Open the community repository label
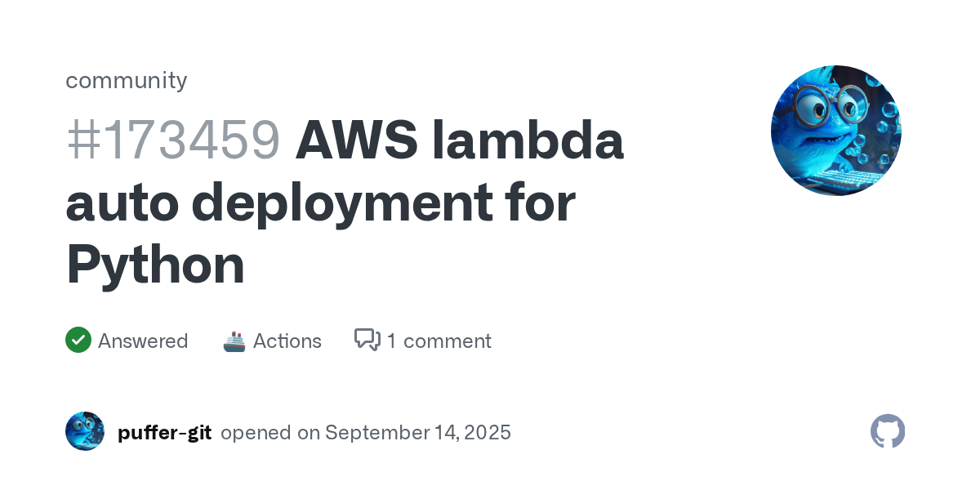 coord(127,80)
